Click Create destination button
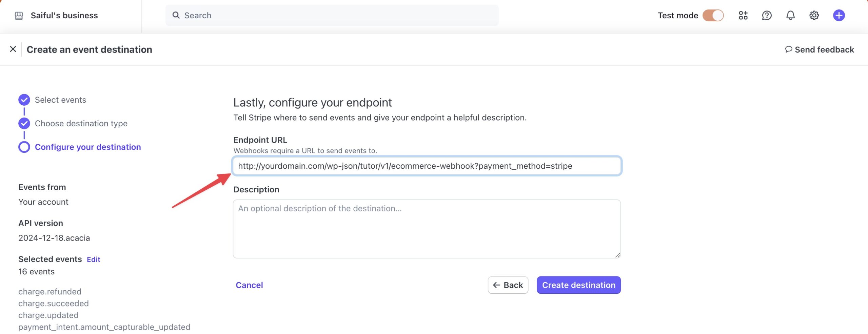Screen dimensions: 868x334 (x=579, y=285)
